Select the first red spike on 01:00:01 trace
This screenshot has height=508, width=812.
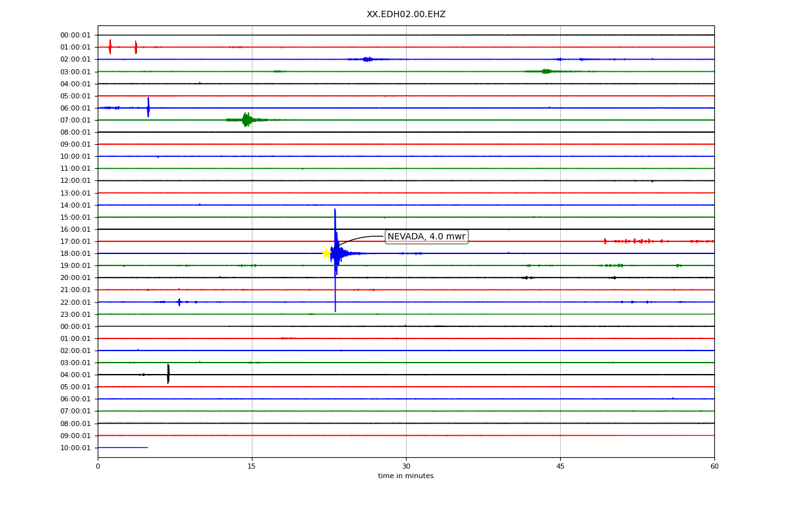click(x=110, y=47)
